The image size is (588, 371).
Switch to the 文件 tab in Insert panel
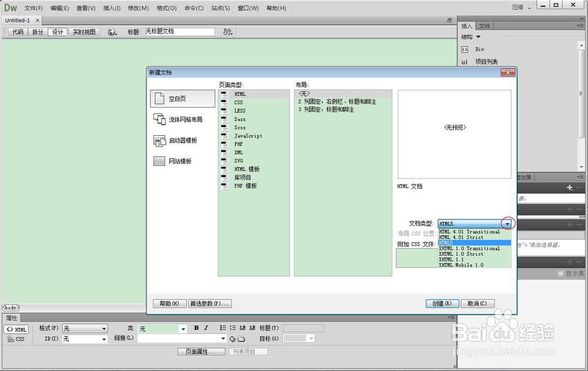(484, 26)
